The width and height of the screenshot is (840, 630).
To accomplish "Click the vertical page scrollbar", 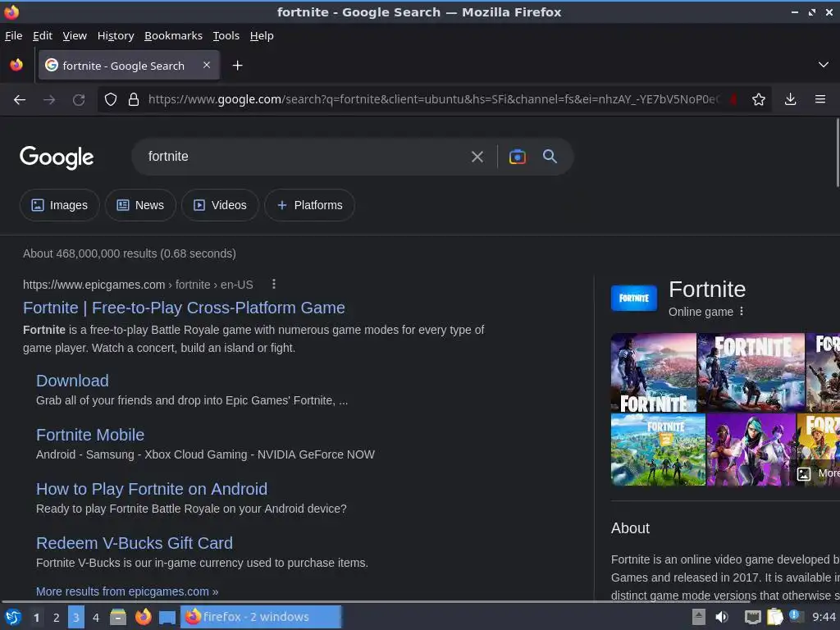I will (x=838, y=153).
